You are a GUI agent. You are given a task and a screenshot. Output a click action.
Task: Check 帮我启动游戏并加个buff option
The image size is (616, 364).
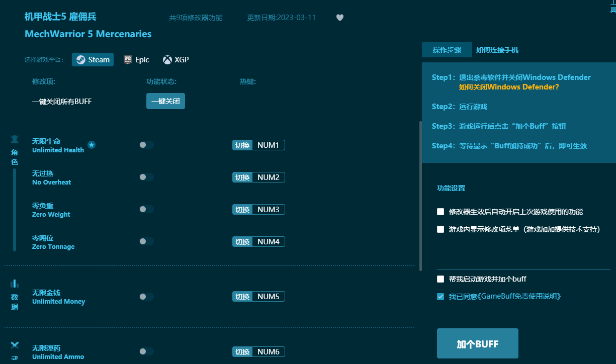pyautogui.click(x=441, y=279)
